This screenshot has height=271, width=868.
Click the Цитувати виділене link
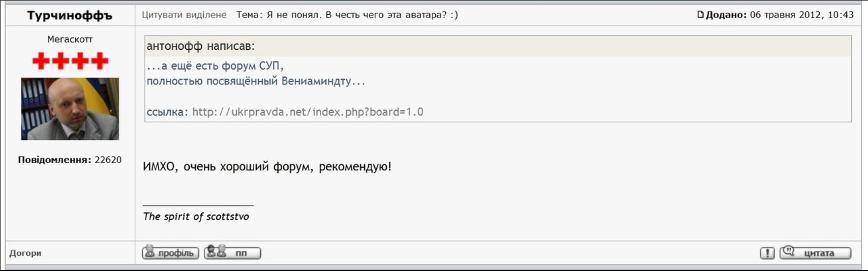184,15
